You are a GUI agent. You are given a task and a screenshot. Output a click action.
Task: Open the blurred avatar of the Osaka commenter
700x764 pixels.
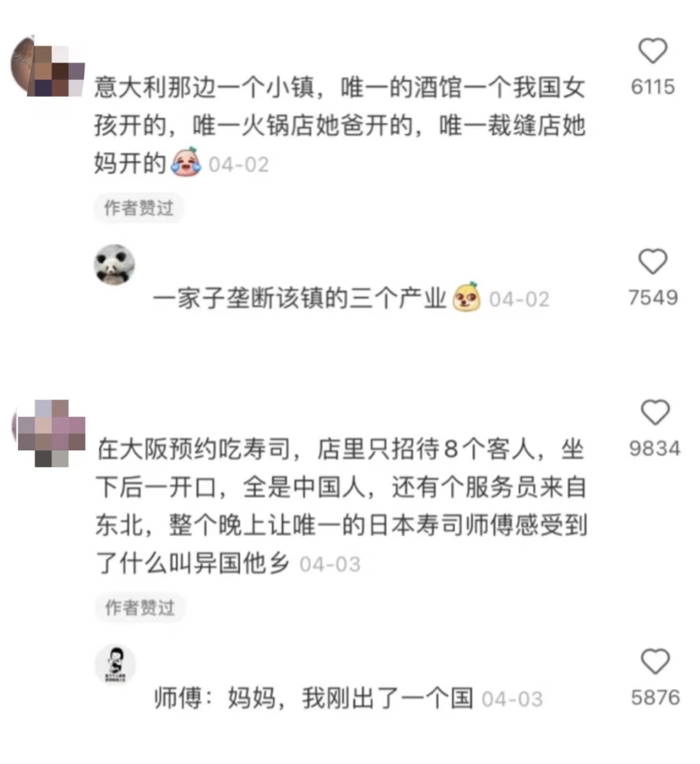point(49,433)
